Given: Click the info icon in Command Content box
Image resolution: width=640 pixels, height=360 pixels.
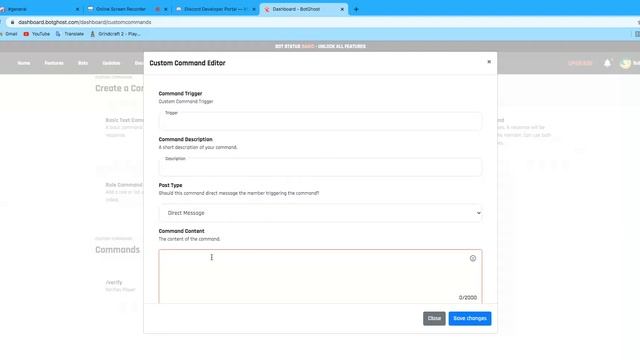Looking at the screenshot, I should (x=473, y=258).
